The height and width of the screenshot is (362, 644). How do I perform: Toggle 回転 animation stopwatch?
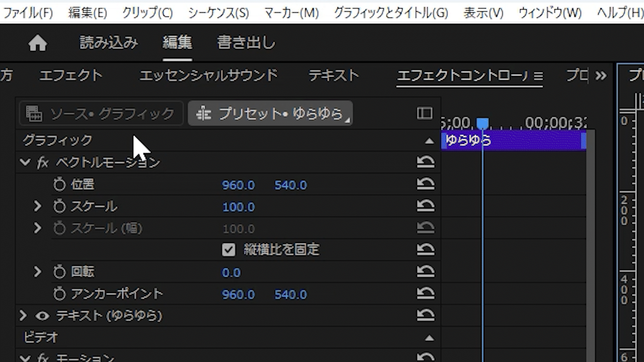(60, 272)
